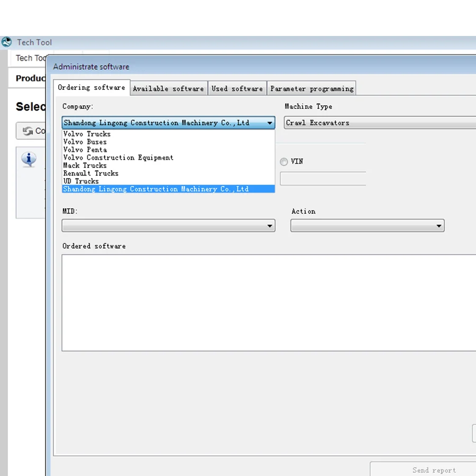Select UD Trucks from the company list
Viewport: 476px width, 476px height.
(80, 181)
